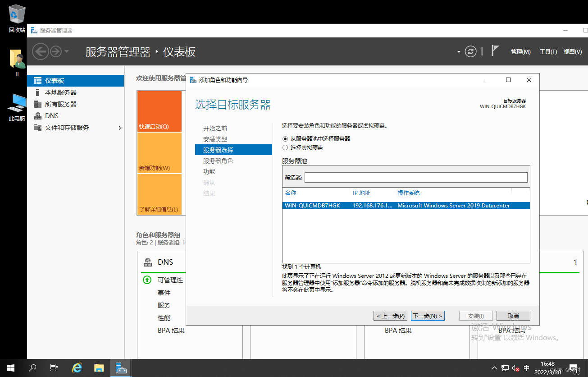Viewport: 588px width, 377px height.
Task: Open the 管理(M) menu
Action: coord(520,51)
